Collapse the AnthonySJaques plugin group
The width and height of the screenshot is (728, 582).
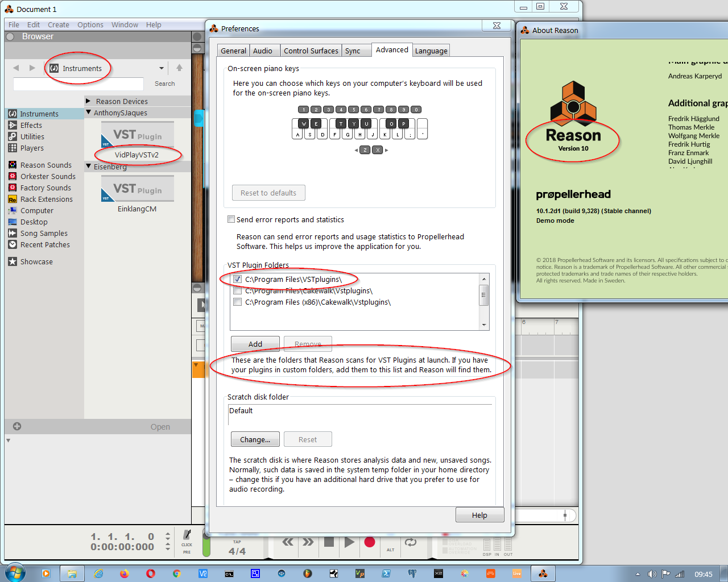(89, 113)
